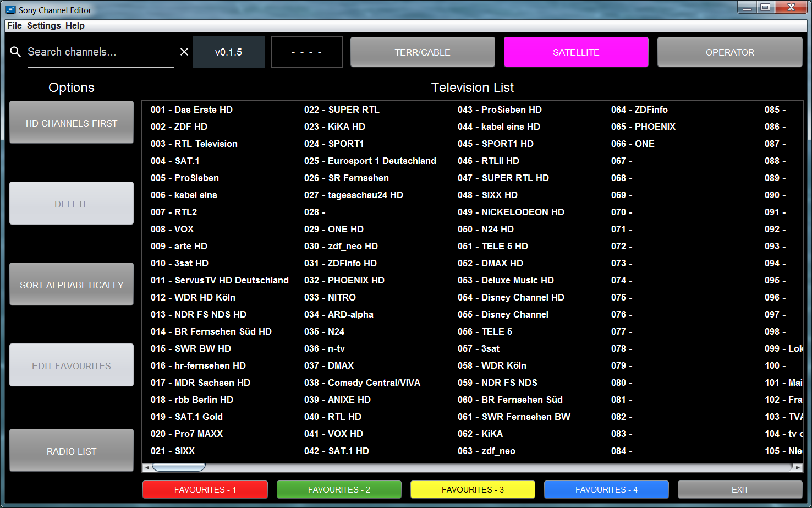Select channel 009 - arte HD
Screen dimensions: 812x508
(179, 246)
